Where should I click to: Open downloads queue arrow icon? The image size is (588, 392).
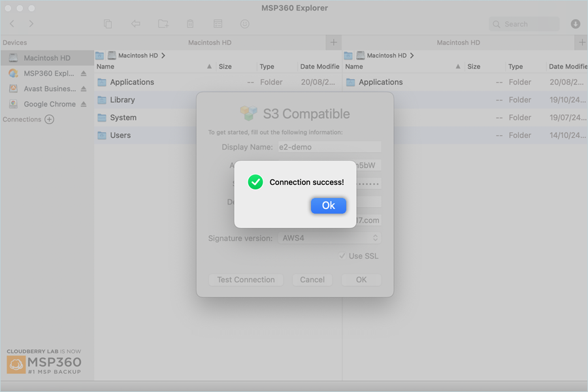(575, 24)
